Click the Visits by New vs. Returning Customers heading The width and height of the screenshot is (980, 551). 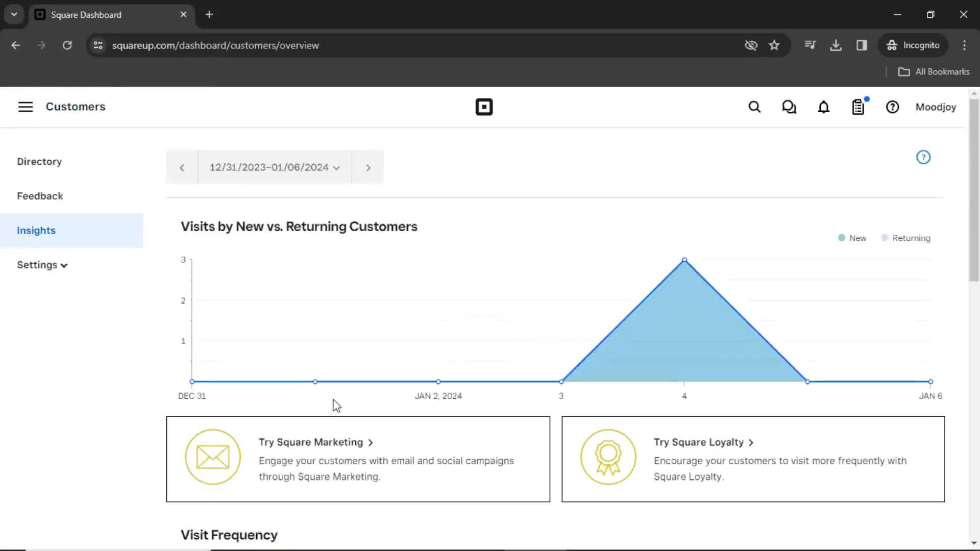pos(299,227)
